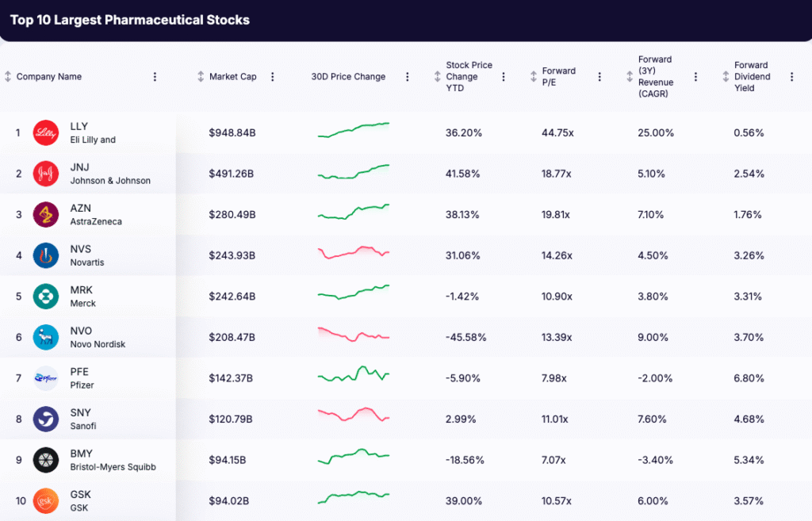The width and height of the screenshot is (812, 521).
Task: Expand options for Stock Price Change YTD column
Action: pos(503,76)
